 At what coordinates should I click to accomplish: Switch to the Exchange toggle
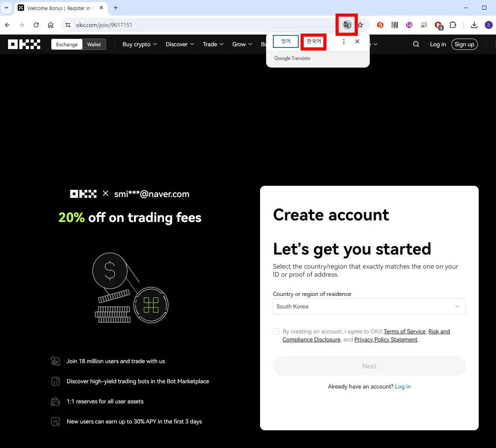(x=67, y=44)
